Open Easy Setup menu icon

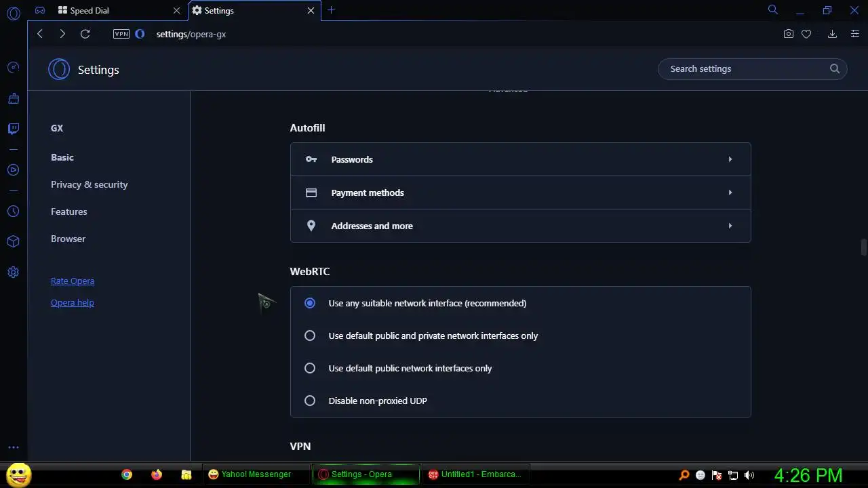tap(854, 34)
